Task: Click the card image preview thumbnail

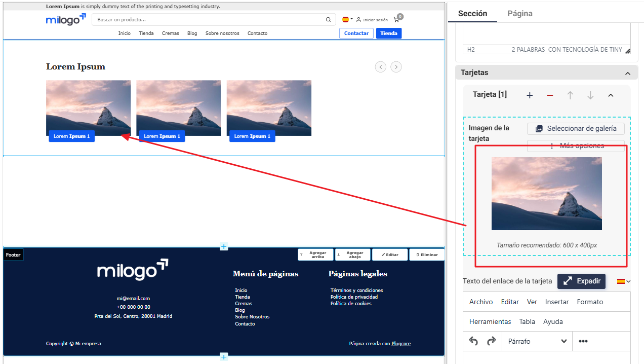Action: [x=547, y=194]
